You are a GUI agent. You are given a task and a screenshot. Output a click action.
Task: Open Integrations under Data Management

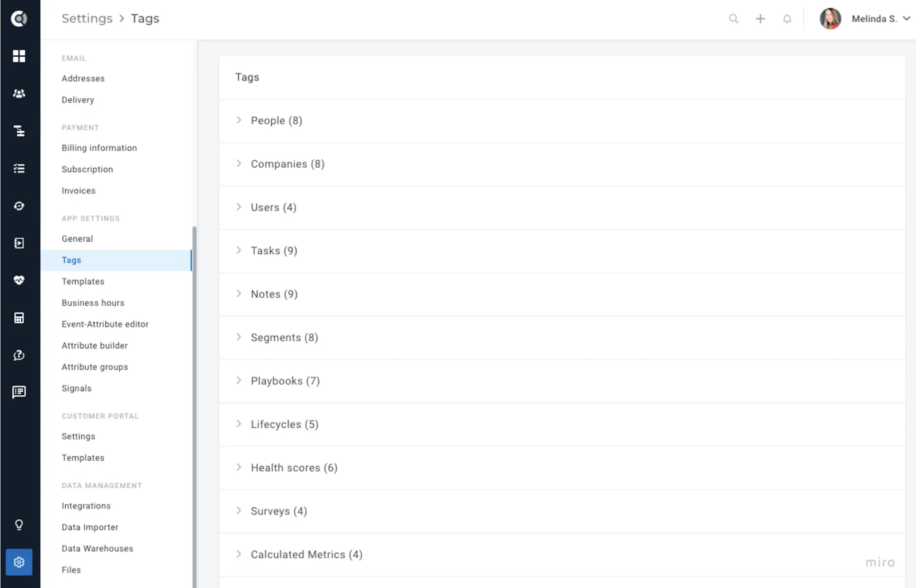coord(86,506)
